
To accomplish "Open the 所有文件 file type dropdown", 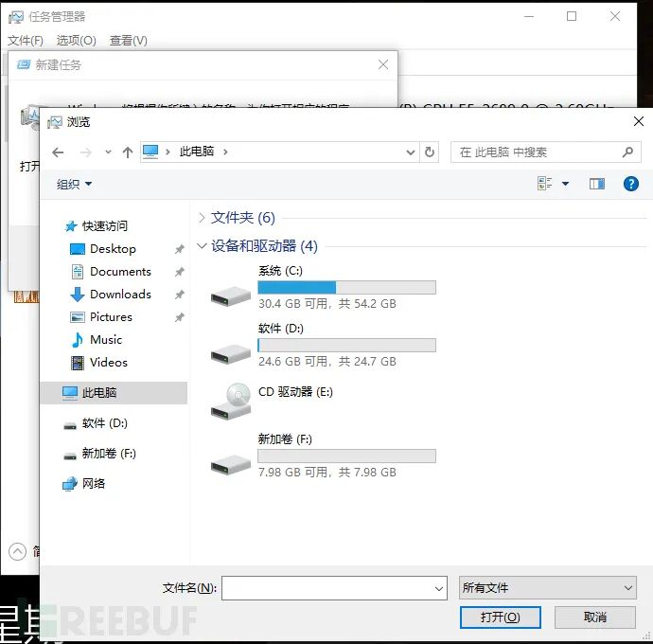I will point(548,588).
